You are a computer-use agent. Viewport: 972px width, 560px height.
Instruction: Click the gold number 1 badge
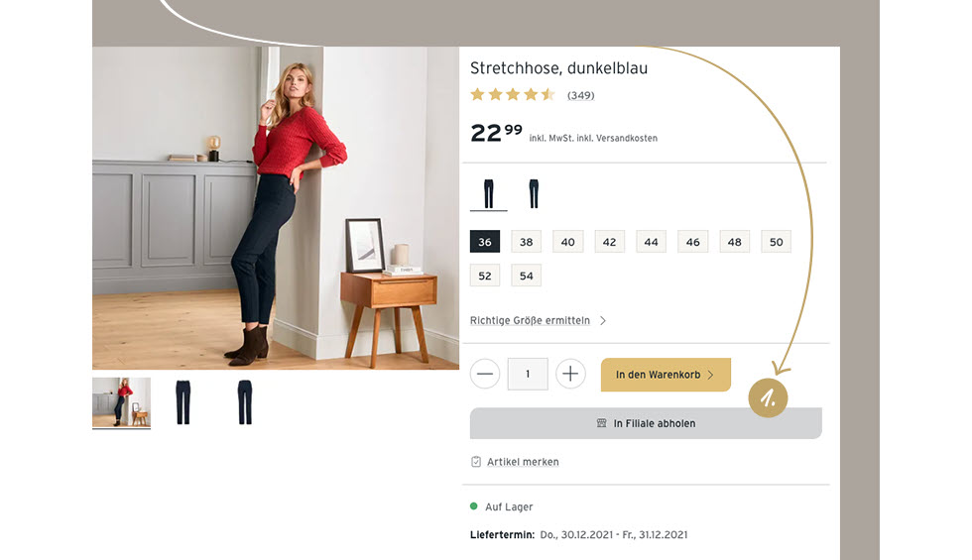[768, 397]
